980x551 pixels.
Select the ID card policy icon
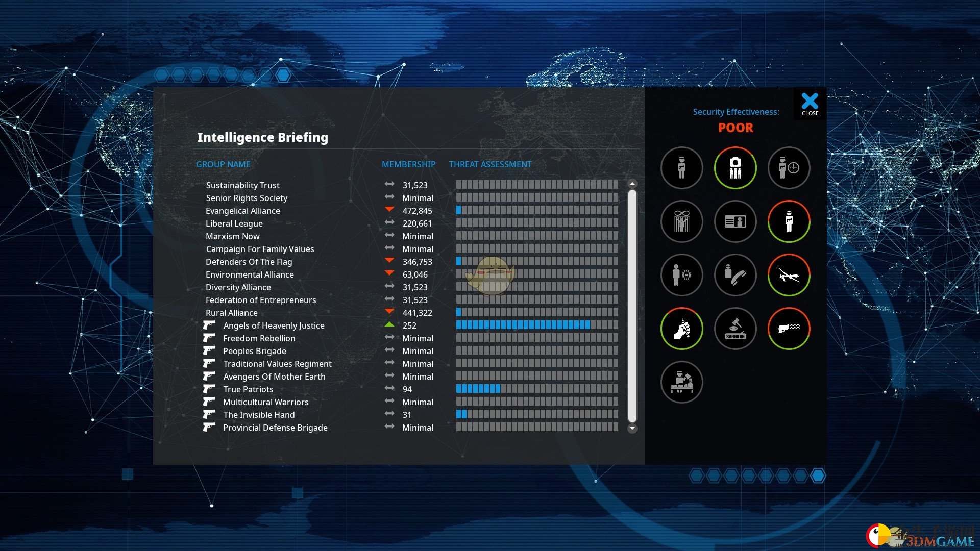(x=735, y=221)
